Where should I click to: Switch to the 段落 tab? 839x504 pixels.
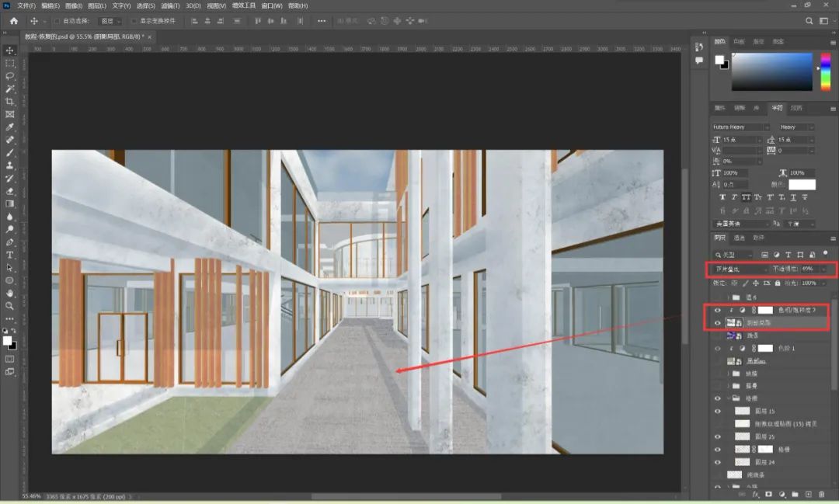pos(797,108)
